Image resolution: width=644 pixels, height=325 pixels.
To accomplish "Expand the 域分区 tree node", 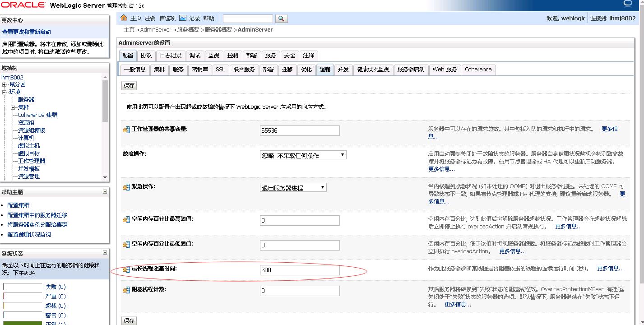I will click(x=5, y=84).
